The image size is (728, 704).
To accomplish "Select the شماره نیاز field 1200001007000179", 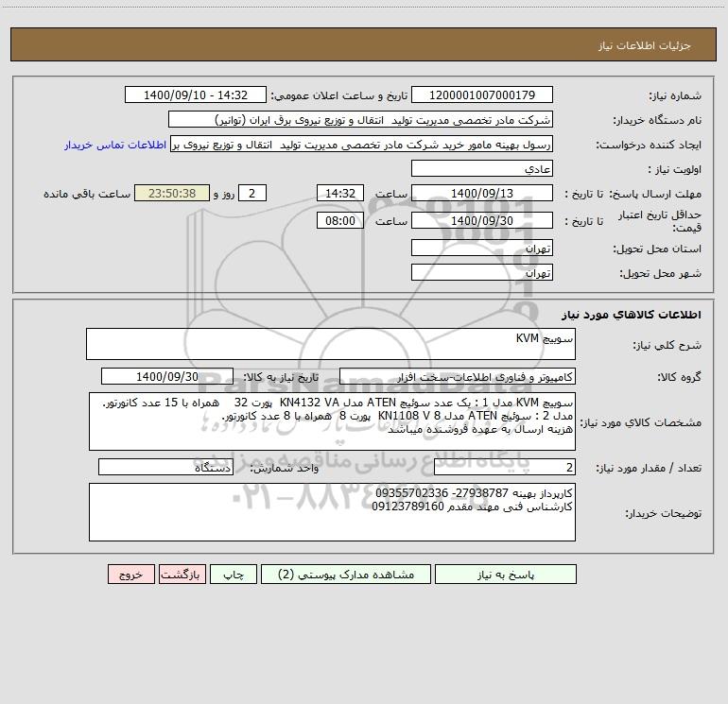I will [482, 94].
